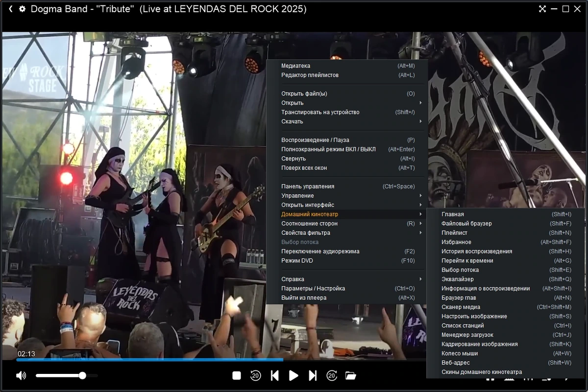Screen dimensions: 588x392
Task: Click the stop playback button
Action: pyautogui.click(x=237, y=375)
